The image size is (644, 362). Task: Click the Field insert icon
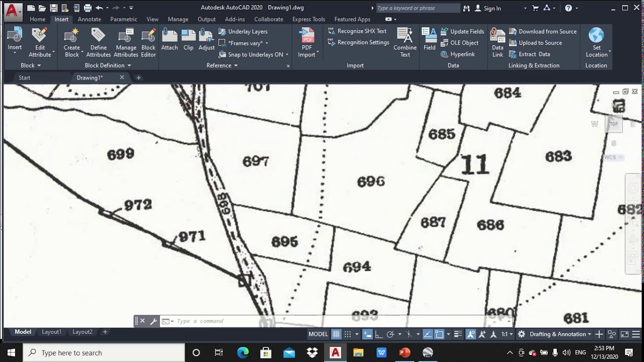tap(429, 40)
